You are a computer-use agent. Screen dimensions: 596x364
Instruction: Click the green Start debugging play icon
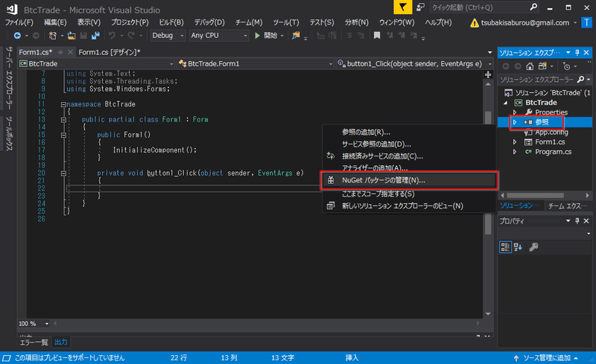pyautogui.click(x=257, y=36)
